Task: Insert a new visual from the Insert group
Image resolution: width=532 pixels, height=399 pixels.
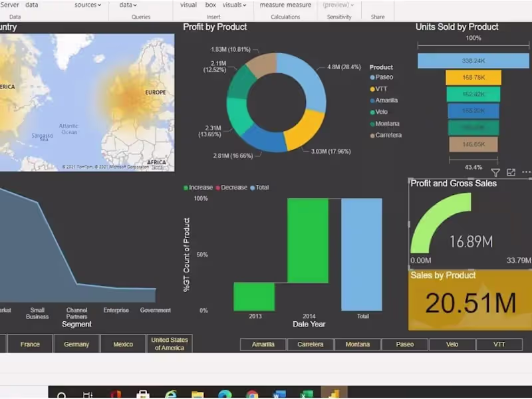Action: (188, 5)
